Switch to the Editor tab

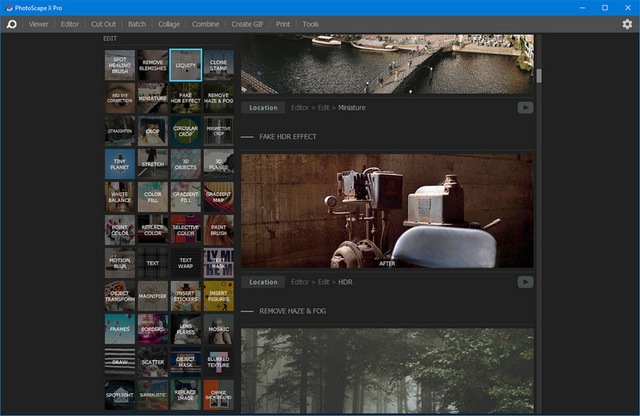click(x=70, y=24)
